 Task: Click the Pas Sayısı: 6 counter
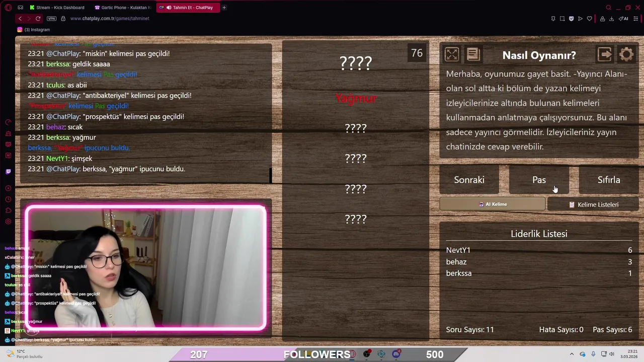click(612, 329)
